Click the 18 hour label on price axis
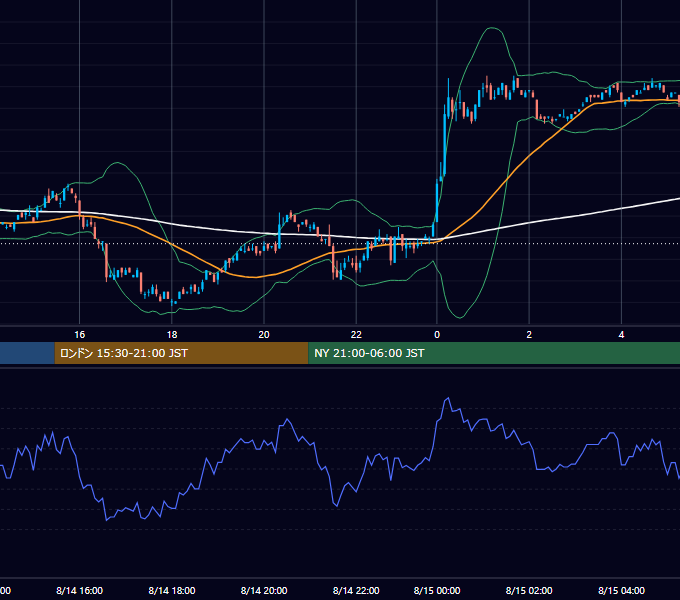Image resolution: width=680 pixels, height=600 pixels. coord(172,335)
